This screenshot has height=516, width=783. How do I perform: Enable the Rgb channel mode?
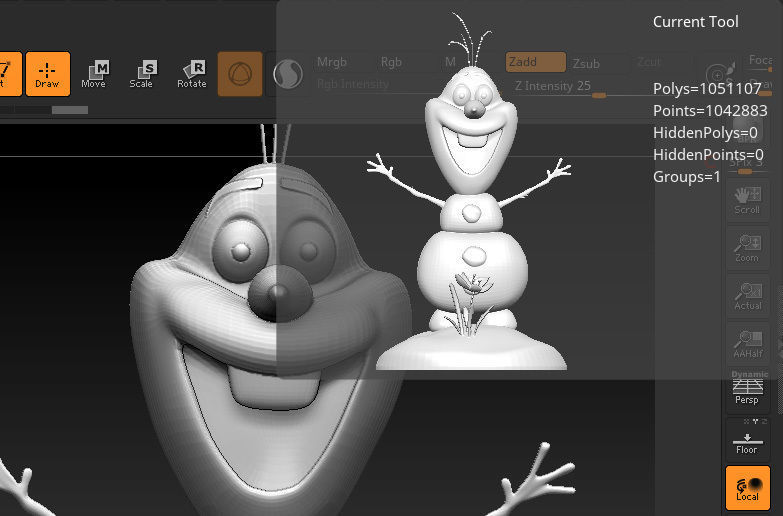391,62
